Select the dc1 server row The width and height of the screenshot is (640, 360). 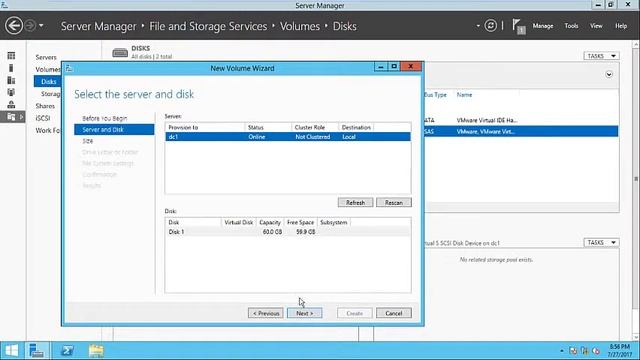288,137
